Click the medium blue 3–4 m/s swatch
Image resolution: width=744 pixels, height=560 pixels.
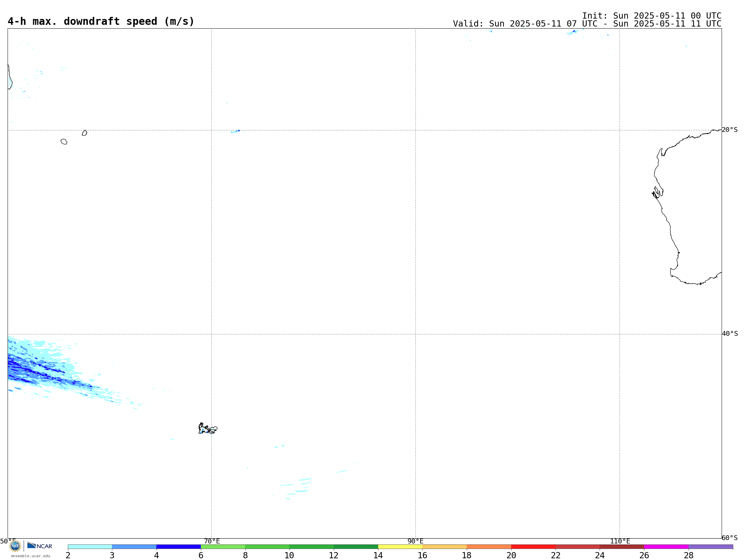pyautogui.click(x=134, y=547)
